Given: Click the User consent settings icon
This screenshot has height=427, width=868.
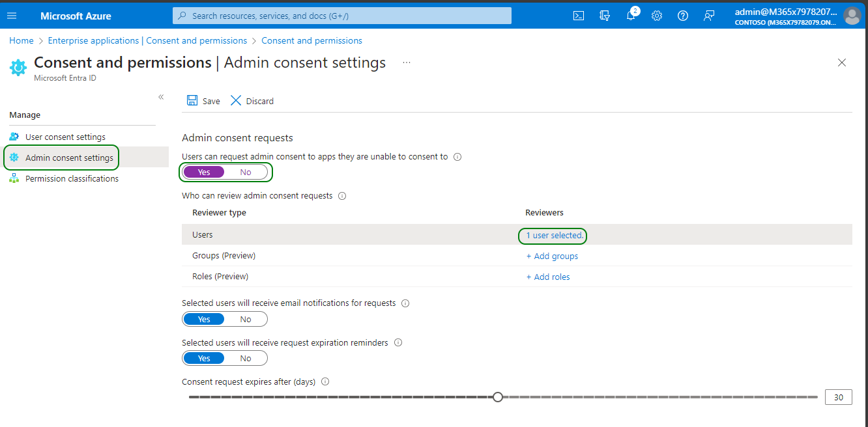Looking at the screenshot, I should click(x=14, y=137).
